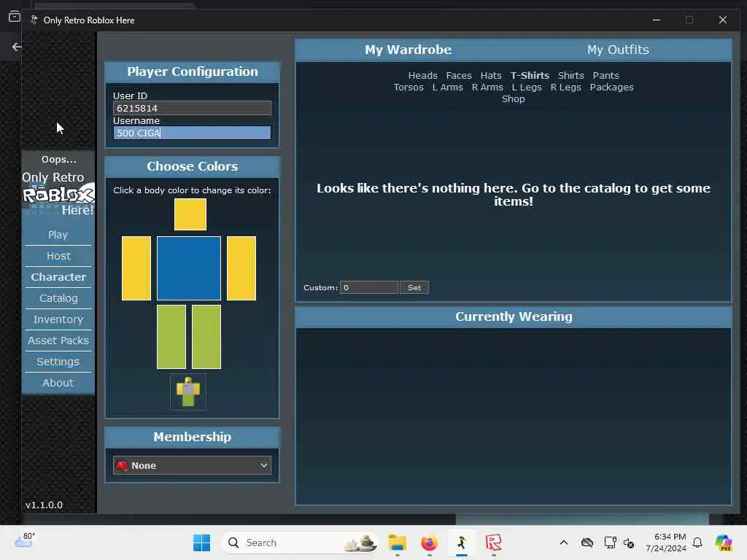Viewport: 747px width, 560px height.
Task: Click the muted volume tray icon
Action: tap(629, 542)
